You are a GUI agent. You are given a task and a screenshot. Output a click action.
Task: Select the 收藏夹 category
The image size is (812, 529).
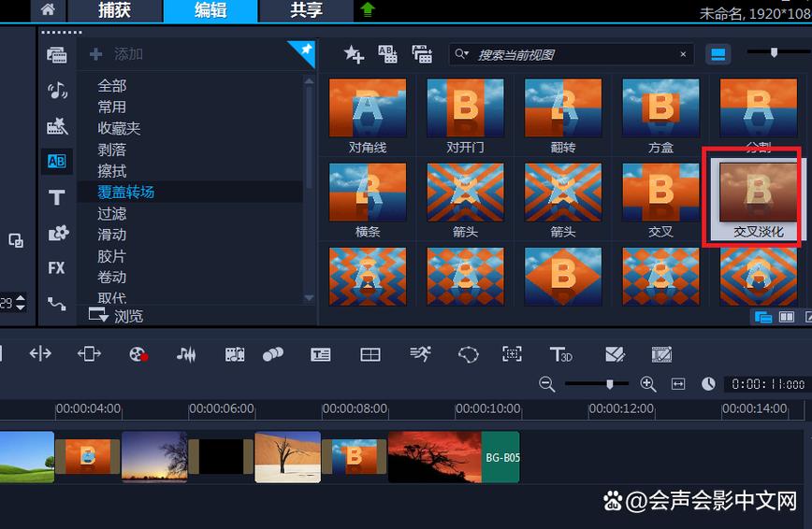point(119,128)
